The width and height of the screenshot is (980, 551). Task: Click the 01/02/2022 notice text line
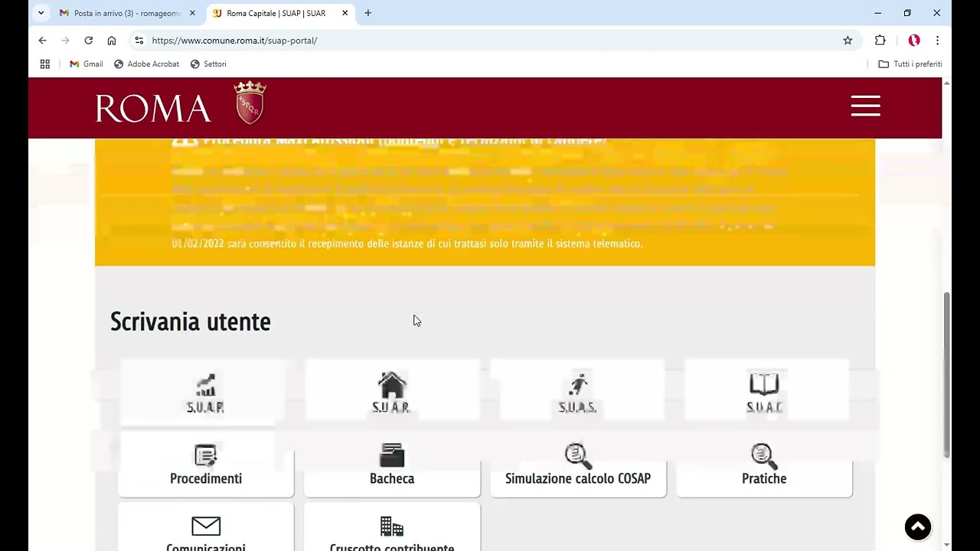tap(407, 243)
